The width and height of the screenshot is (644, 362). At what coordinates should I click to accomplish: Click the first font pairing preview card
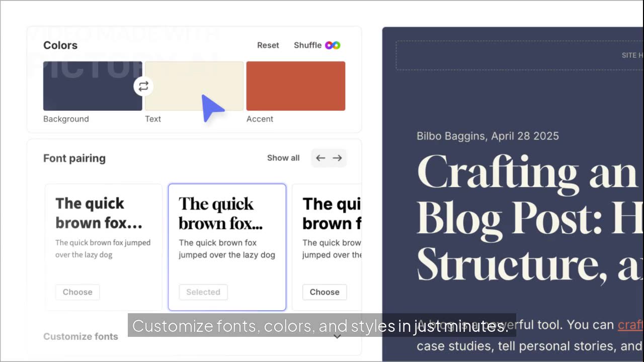point(104,236)
